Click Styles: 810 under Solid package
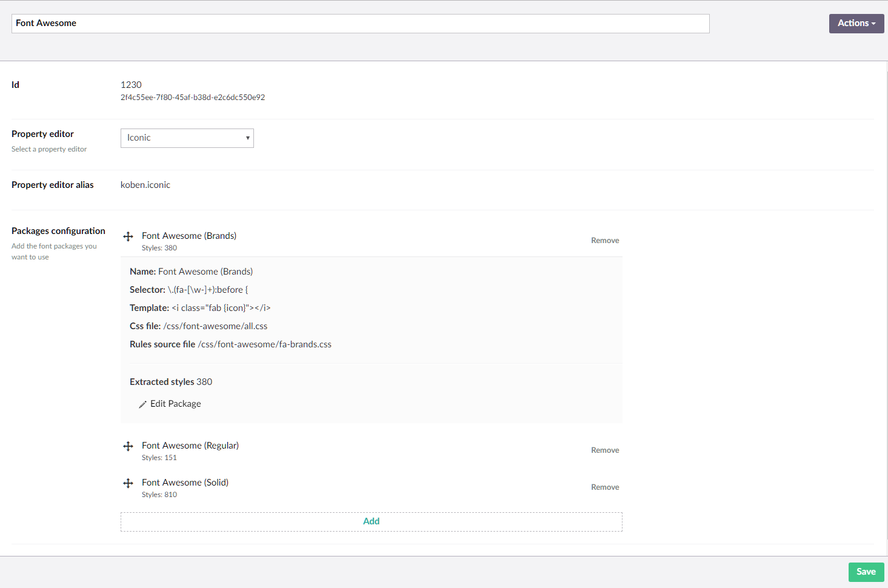 coord(159,495)
